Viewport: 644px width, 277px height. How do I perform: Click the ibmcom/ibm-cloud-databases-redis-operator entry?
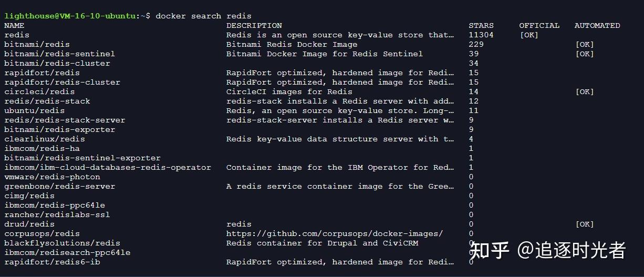108,167
